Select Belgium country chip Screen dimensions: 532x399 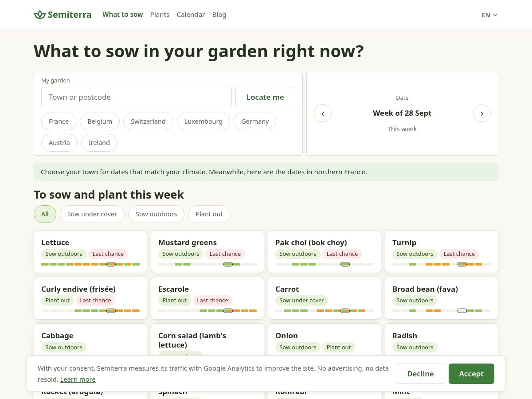point(100,121)
